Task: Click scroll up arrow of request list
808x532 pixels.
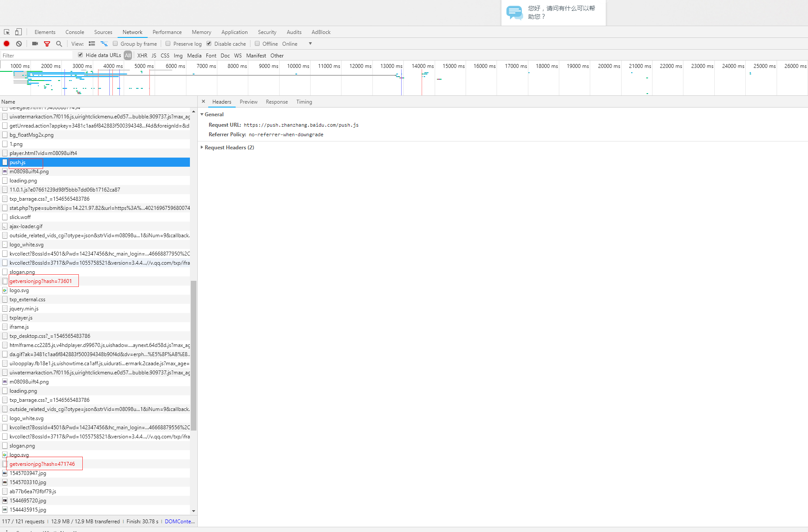Action: point(193,111)
